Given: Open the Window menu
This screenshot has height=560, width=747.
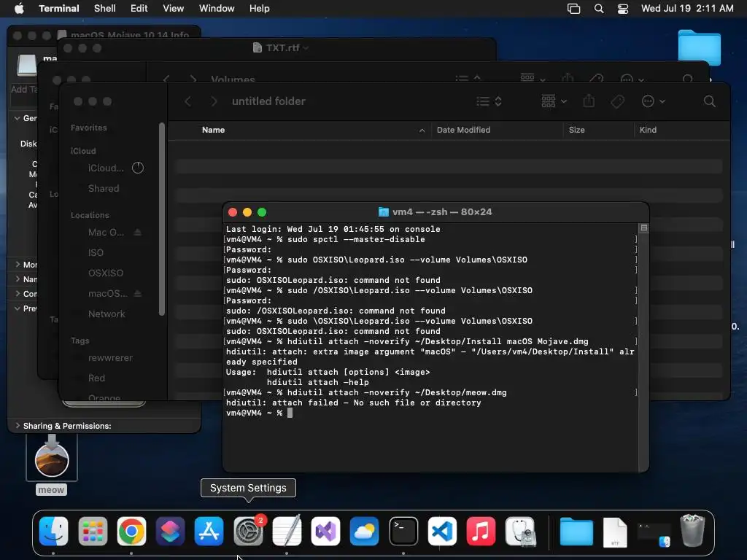Looking at the screenshot, I should click(x=217, y=9).
